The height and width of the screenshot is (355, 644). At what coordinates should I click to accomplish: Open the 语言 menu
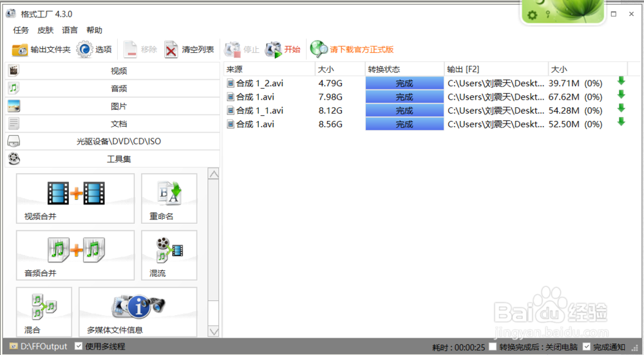pyautogui.click(x=70, y=30)
